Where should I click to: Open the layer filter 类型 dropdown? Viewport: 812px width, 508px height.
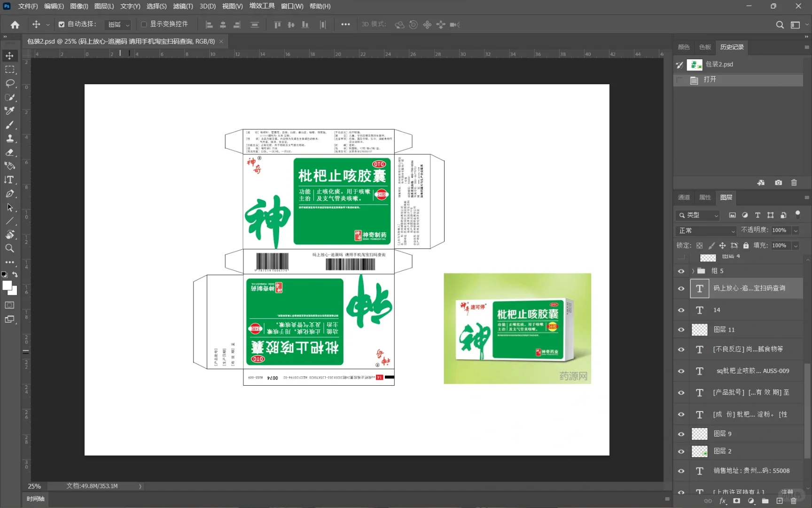(698, 215)
